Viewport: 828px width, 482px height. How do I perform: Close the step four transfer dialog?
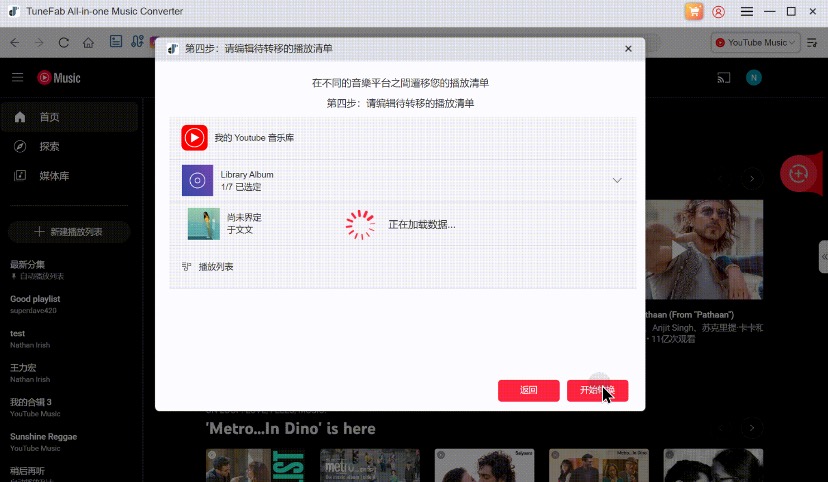[628, 48]
